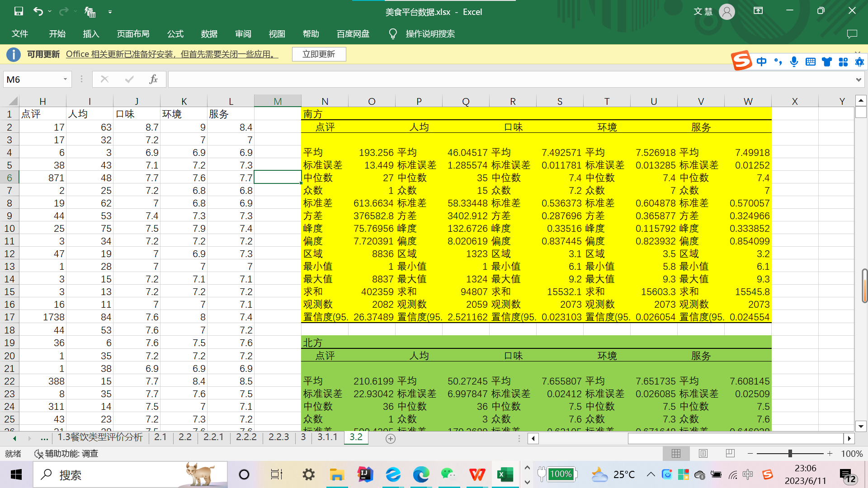The height and width of the screenshot is (488, 868).
Task: Click the Save icon in the title bar
Action: pyautogui.click(x=19, y=12)
